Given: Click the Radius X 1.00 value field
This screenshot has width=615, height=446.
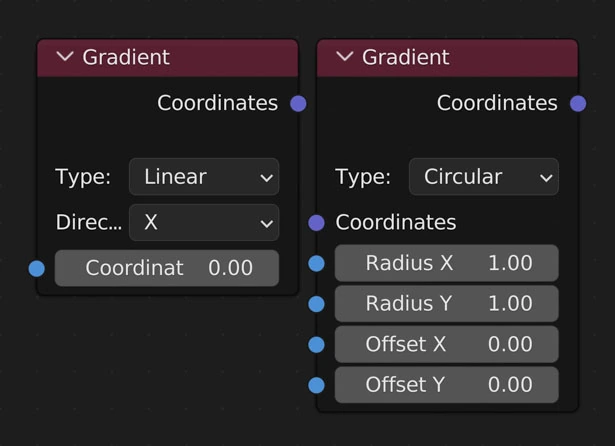Looking at the screenshot, I should (447, 264).
